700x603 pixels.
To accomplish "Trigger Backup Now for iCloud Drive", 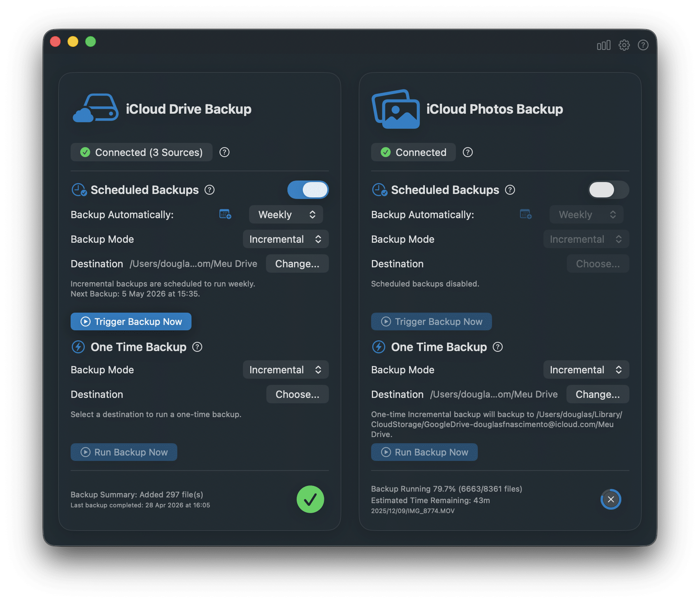I will pyautogui.click(x=131, y=321).
